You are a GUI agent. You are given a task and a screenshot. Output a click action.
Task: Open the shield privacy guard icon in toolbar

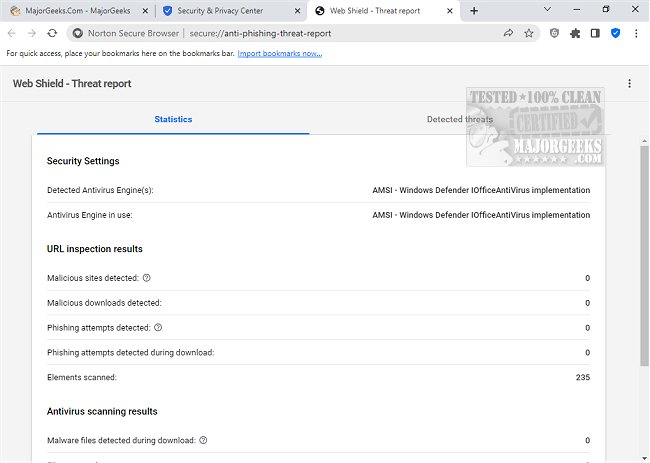554,33
